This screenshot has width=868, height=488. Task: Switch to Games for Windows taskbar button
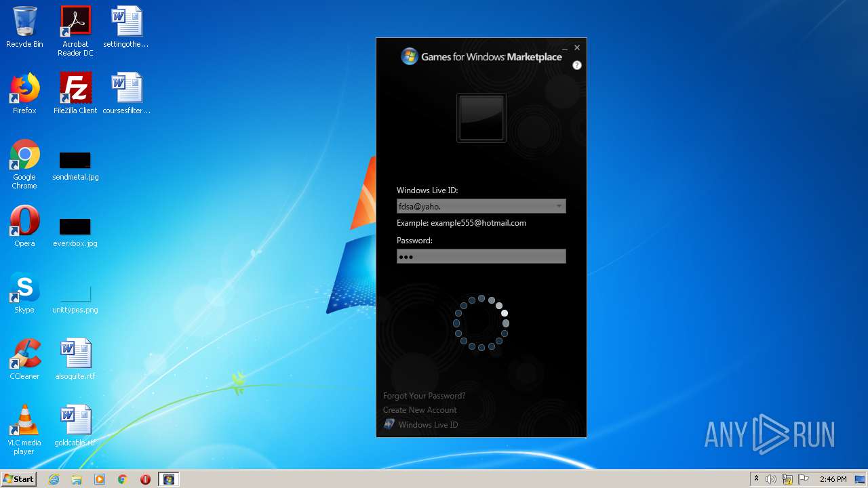tap(169, 479)
